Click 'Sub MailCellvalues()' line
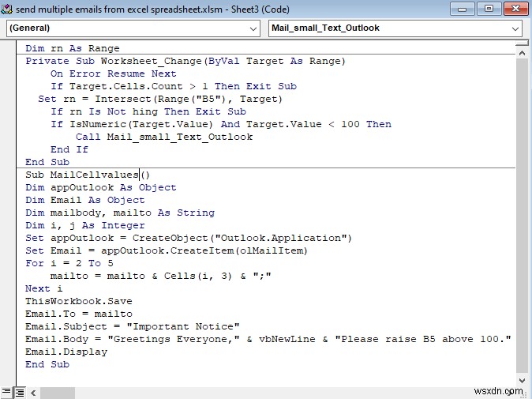The height and width of the screenshot is (399, 532). coord(88,175)
